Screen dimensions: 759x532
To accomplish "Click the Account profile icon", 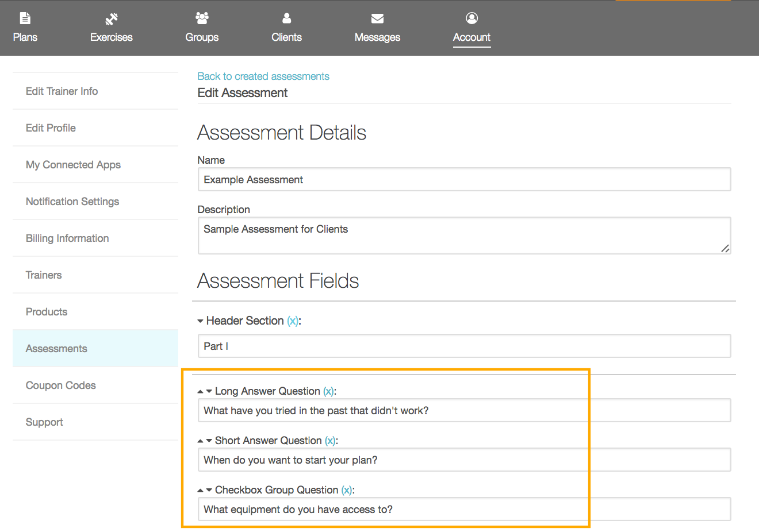I will pyautogui.click(x=471, y=18).
